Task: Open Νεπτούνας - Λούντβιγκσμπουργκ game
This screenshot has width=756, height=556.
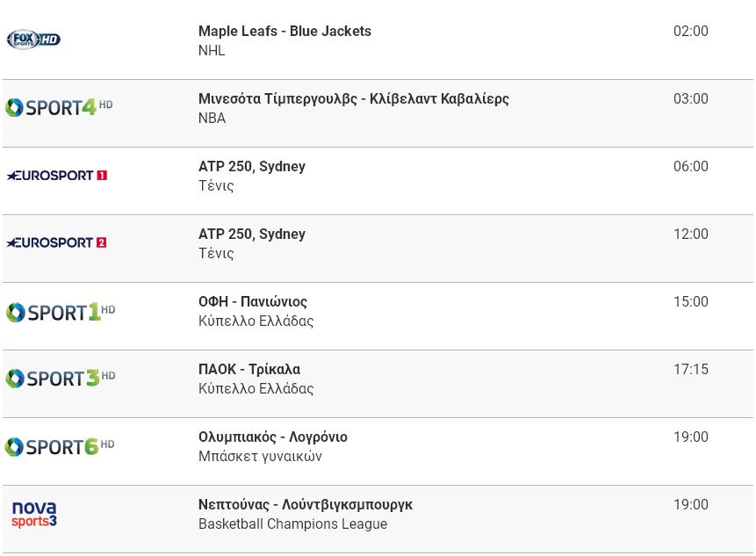Action: (306, 504)
